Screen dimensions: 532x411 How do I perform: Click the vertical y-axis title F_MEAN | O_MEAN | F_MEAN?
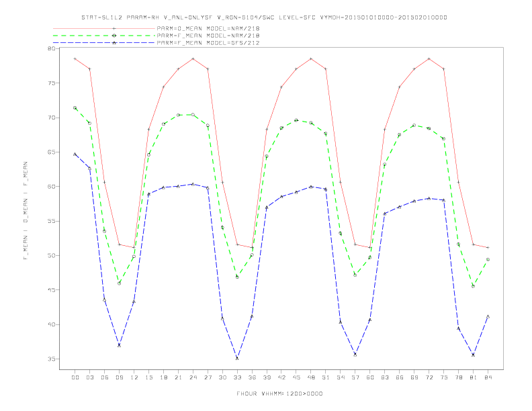[x=26, y=211]
